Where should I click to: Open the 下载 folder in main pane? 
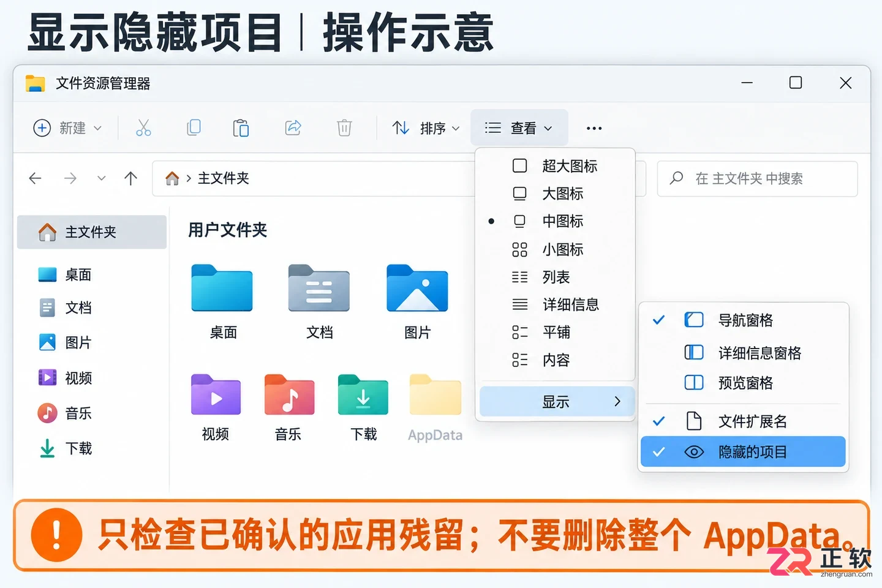363,407
